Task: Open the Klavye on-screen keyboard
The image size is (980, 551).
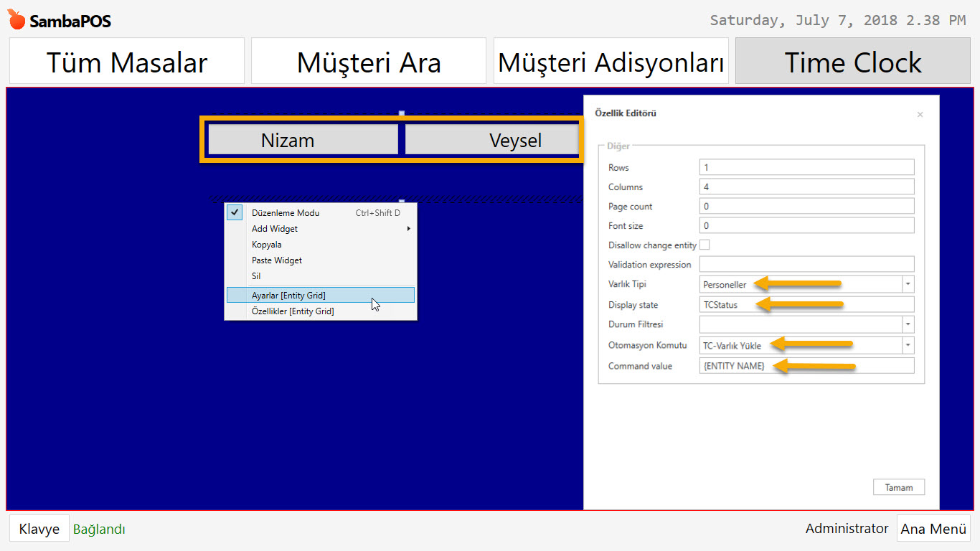Action: [x=39, y=528]
